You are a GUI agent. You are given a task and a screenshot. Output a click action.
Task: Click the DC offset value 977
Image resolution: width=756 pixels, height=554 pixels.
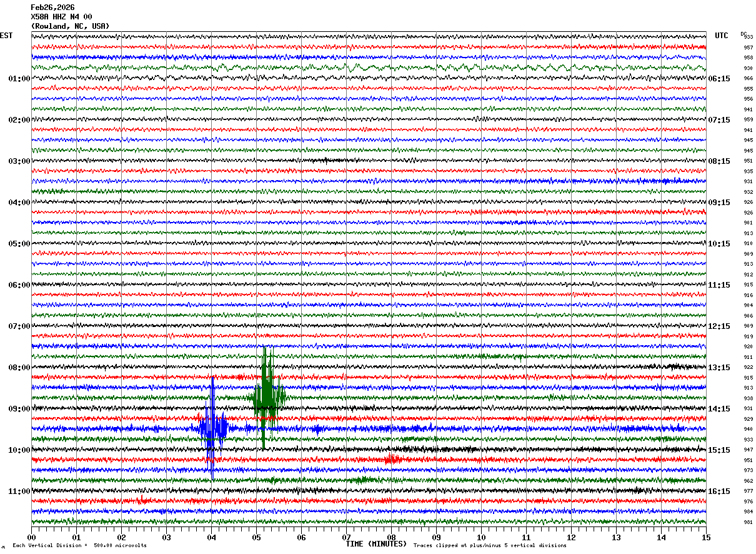[x=748, y=491]
